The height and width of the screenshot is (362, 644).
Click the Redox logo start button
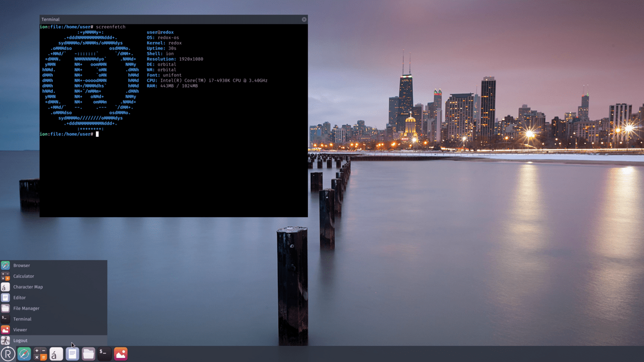coord(7,353)
